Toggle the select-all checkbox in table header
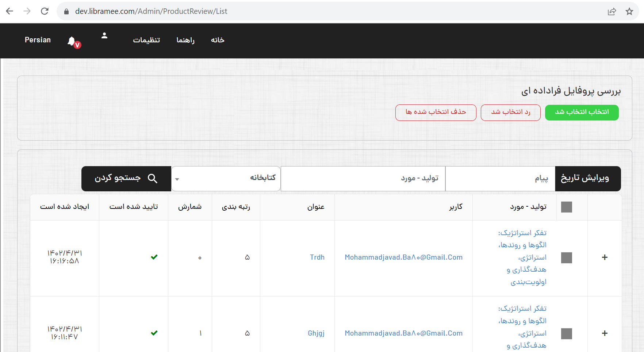 coord(566,207)
